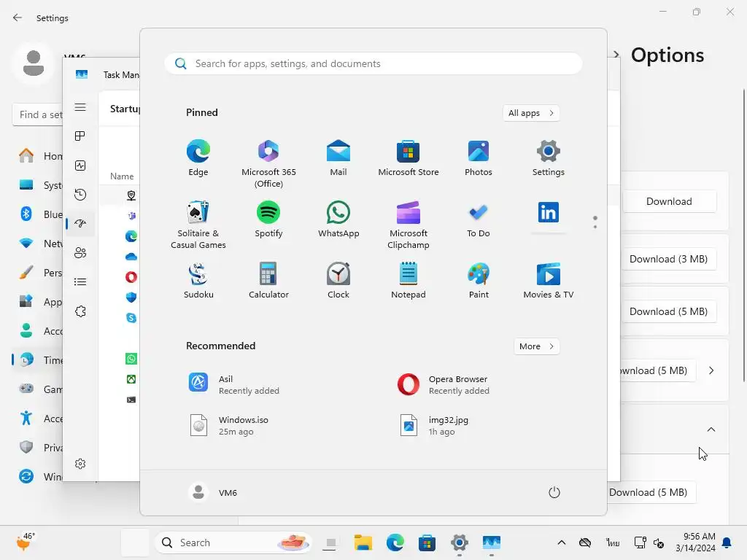This screenshot has height=560, width=747.
Task: Click the plain Download button in Settings
Action: pyautogui.click(x=669, y=201)
